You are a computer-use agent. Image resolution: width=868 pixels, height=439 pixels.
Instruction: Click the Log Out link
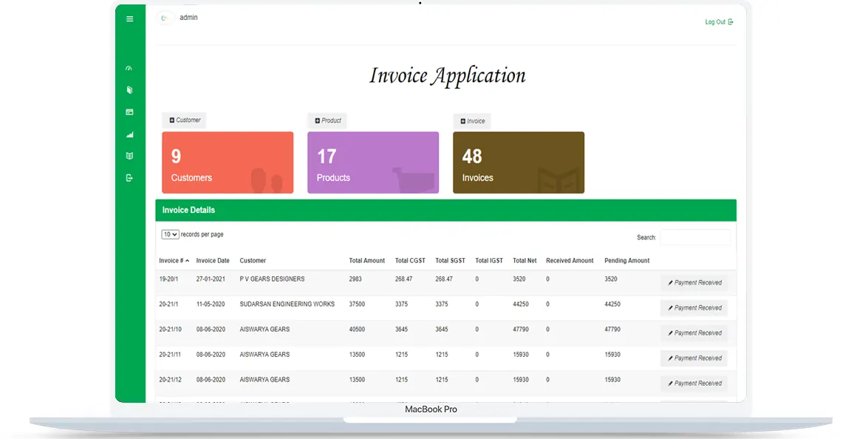tap(719, 22)
